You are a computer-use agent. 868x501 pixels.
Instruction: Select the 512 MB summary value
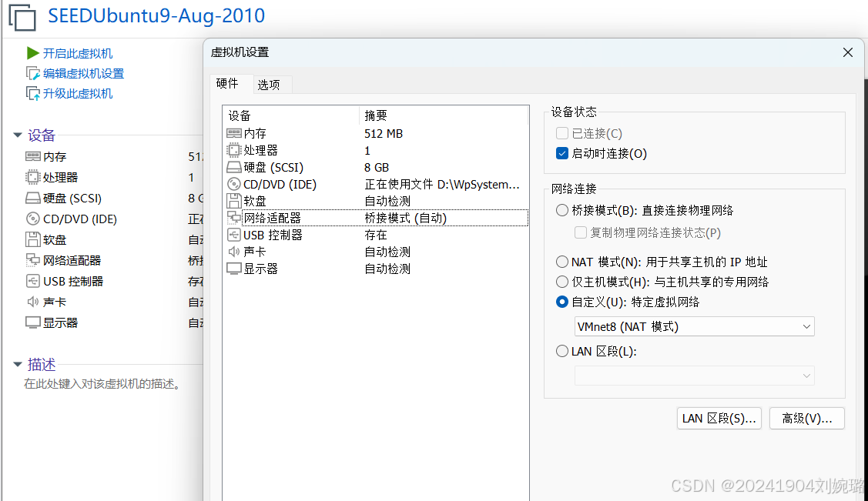point(384,133)
